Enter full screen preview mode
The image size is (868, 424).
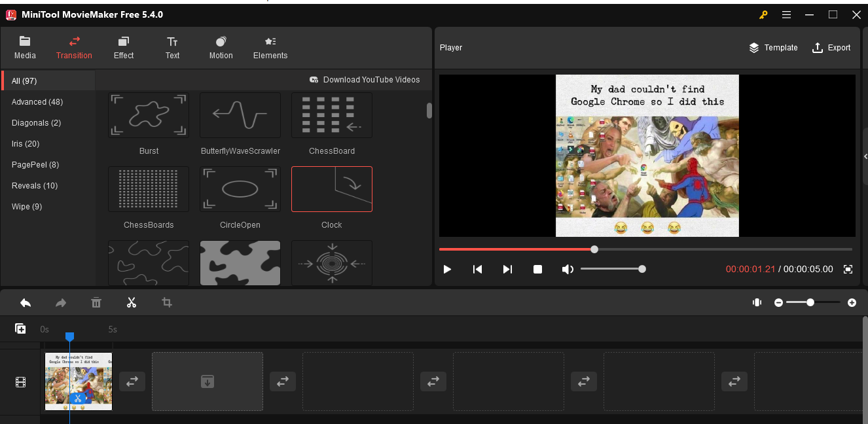pos(848,269)
